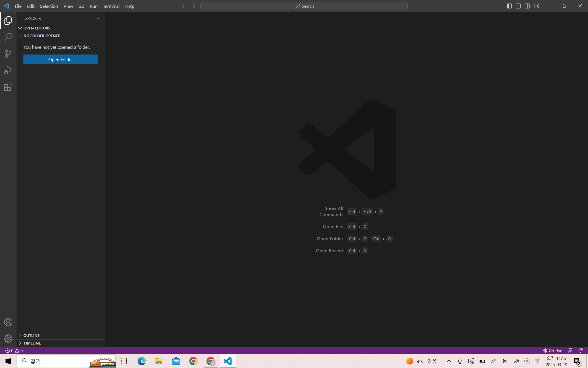
Task: Open the Windows Start menu
Action: click(8, 361)
